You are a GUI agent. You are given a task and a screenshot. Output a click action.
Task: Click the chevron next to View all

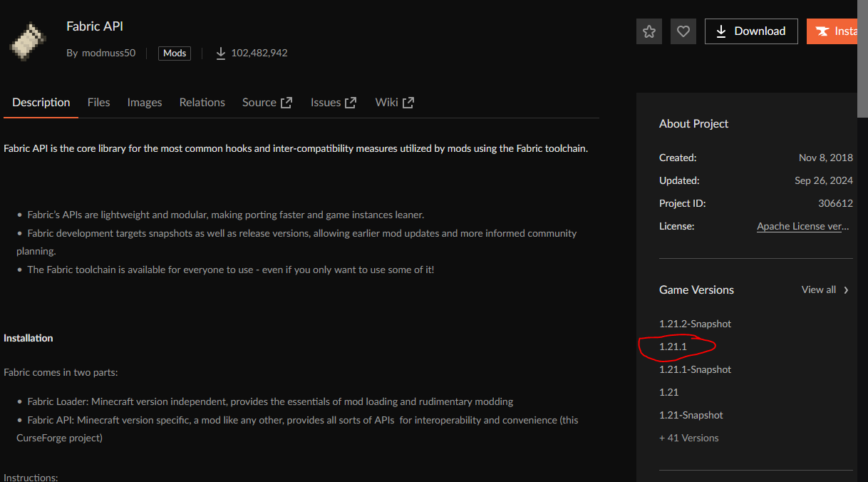pyautogui.click(x=846, y=290)
